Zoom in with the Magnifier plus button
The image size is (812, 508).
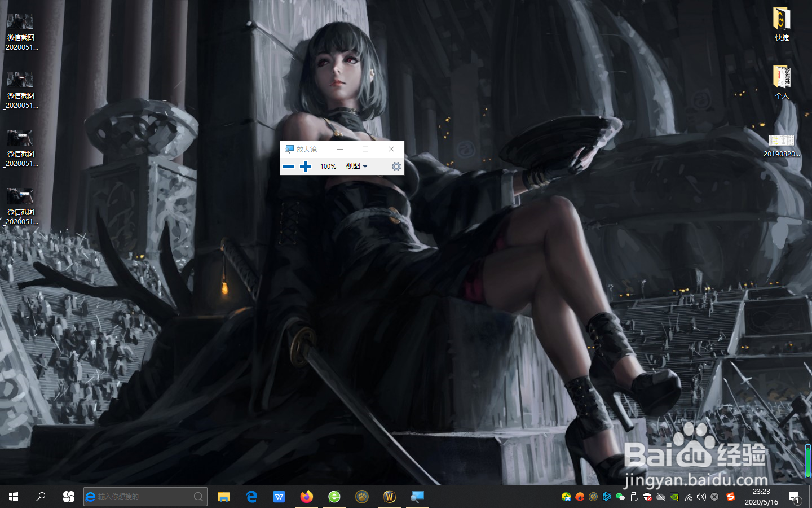pyautogui.click(x=306, y=167)
